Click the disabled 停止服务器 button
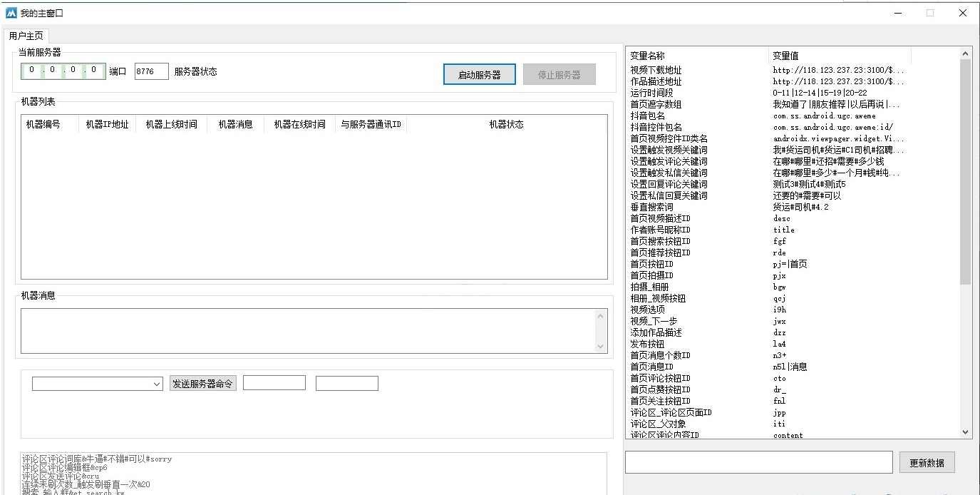This screenshot has width=980, height=495. point(559,73)
